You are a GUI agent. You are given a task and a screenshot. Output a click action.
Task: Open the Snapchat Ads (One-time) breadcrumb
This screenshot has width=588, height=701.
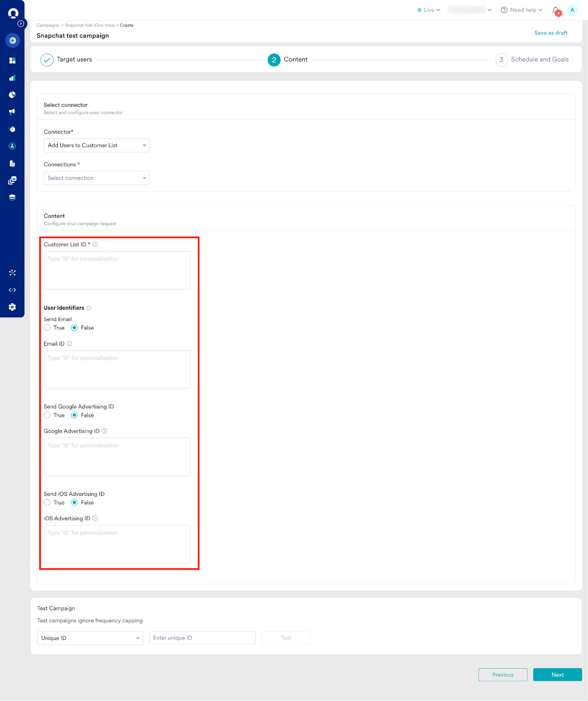tap(90, 25)
